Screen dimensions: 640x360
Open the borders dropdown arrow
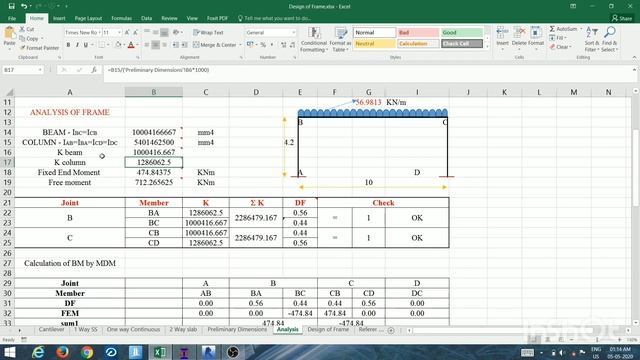coord(109,45)
